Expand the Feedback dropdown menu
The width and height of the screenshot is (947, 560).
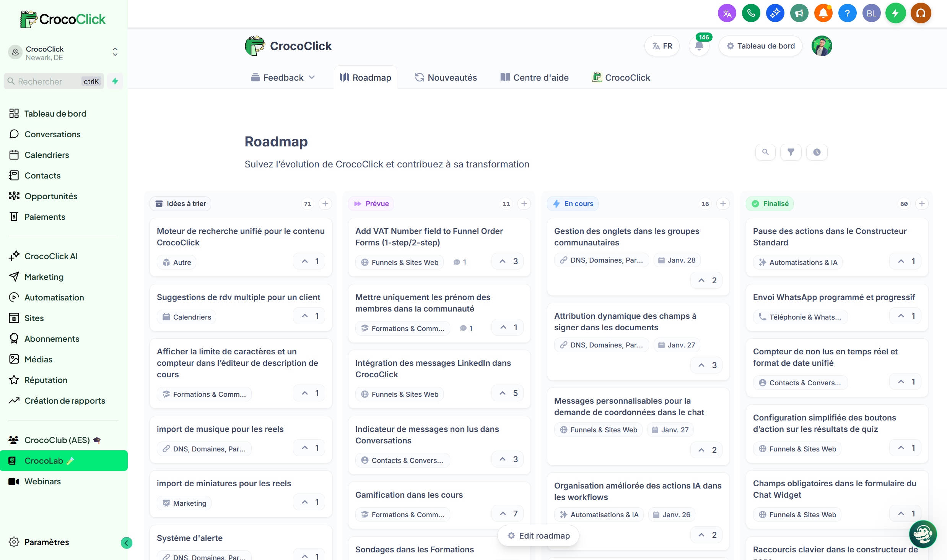[283, 78]
